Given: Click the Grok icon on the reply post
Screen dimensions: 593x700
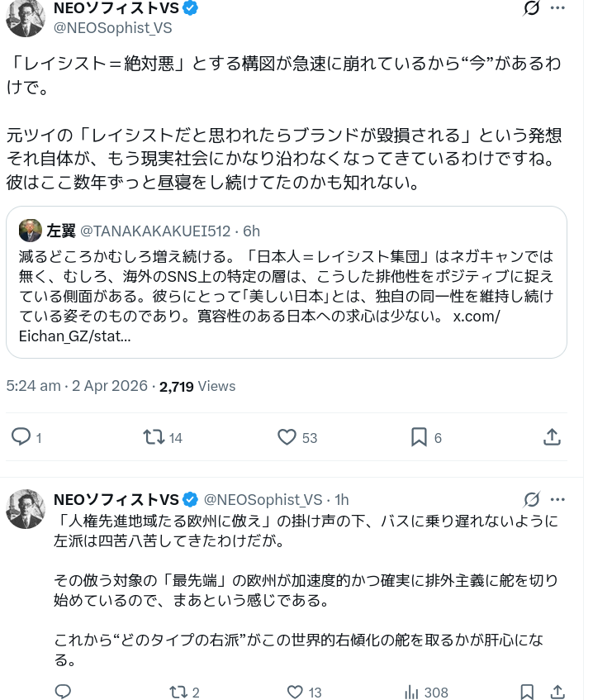Looking at the screenshot, I should coord(532,500).
